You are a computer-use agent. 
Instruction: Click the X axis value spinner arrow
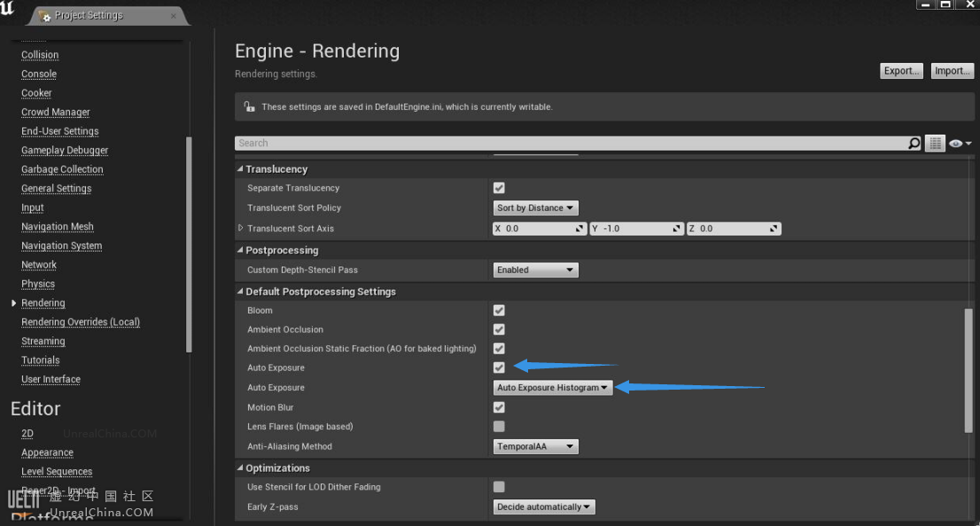(579, 228)
